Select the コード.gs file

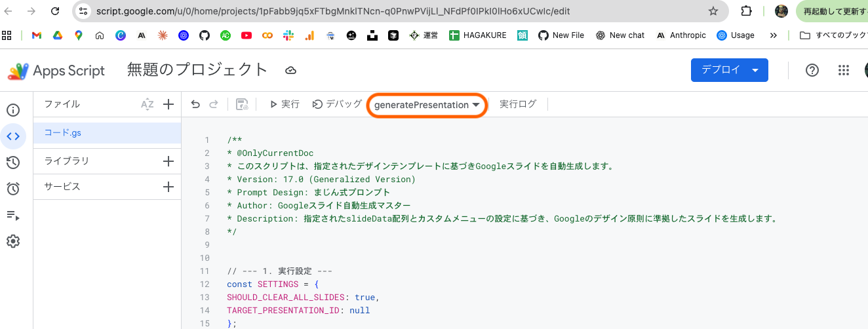click(63, 133)
